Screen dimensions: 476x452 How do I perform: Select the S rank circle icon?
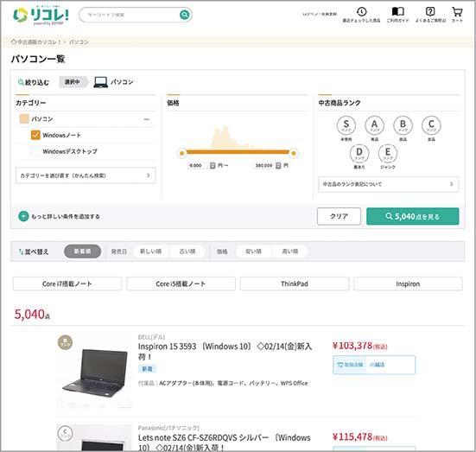pos(346,124)
